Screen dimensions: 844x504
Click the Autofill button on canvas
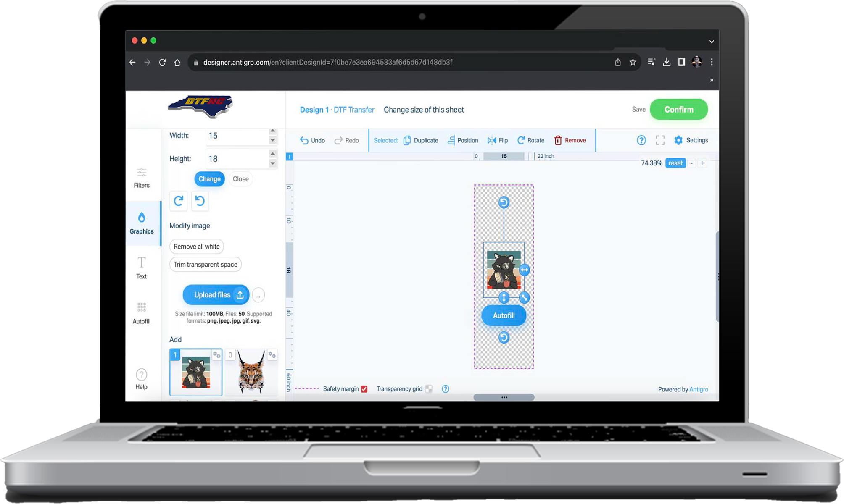click(x=504, y=315)
